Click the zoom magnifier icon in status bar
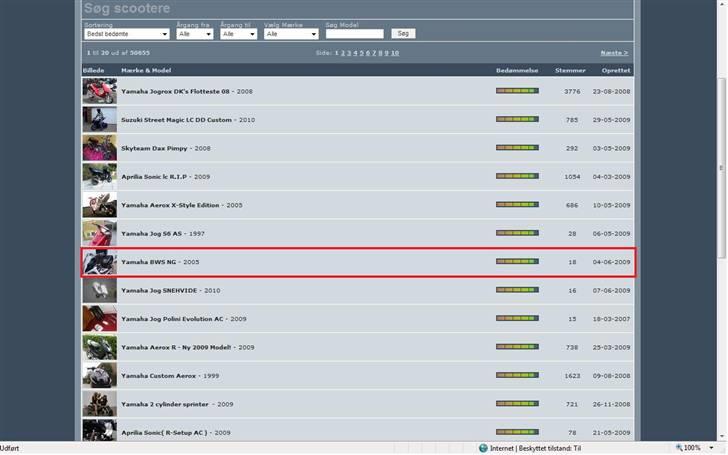Image resolution: width=728 pixels, height=455 pixels. [681, 448]
